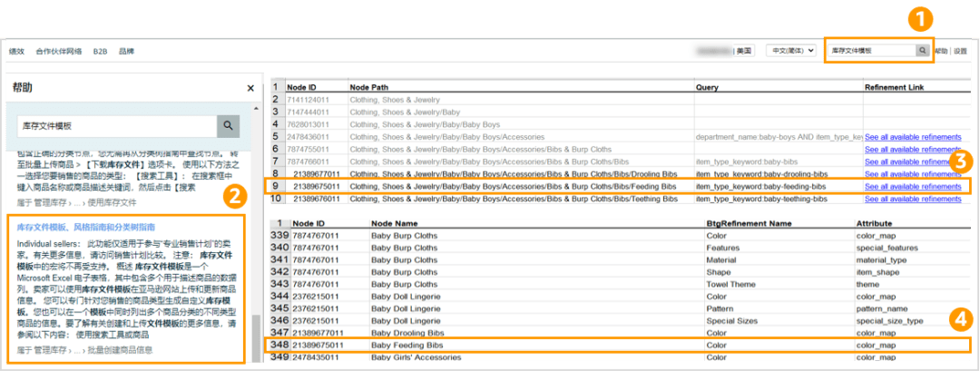Open refinements link for Feeding Bibs row
Screen dimensions: 980x371
(x=912, y=186)
